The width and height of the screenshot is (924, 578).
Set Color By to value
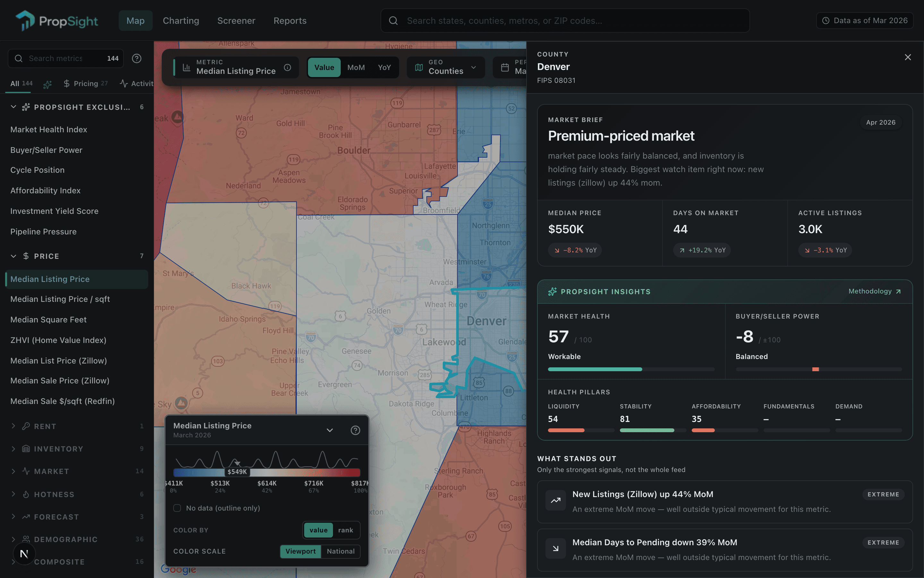click(x=319, y=530)
